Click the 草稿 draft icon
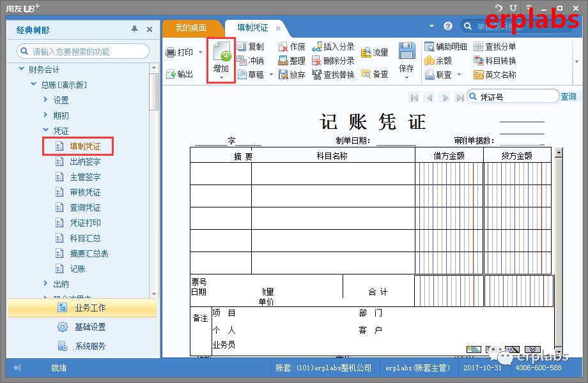The image size is (588, 383). coord(242,75)
